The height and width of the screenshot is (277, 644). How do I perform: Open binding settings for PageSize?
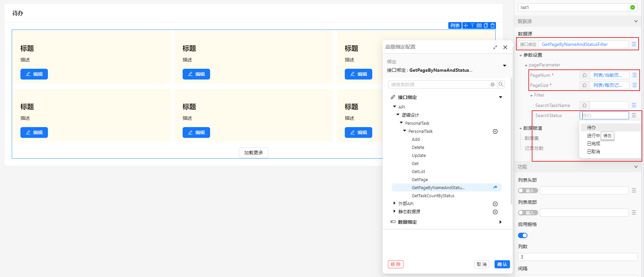point(635,85)
